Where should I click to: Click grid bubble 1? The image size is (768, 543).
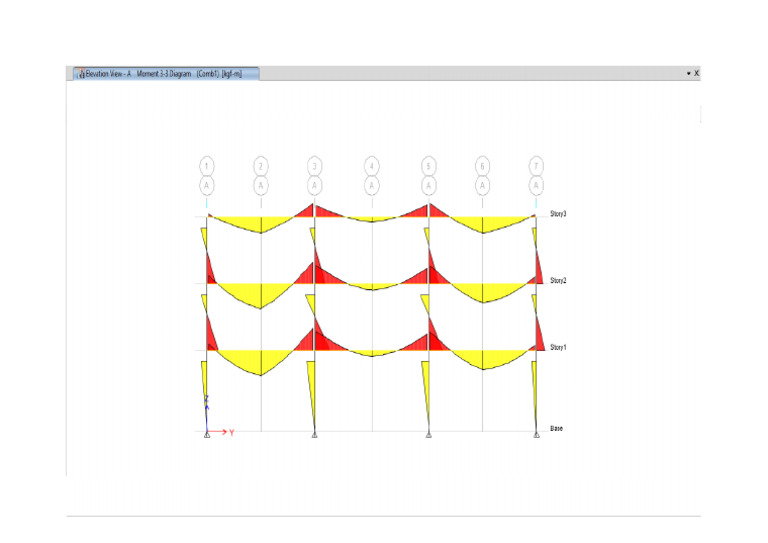207,166
